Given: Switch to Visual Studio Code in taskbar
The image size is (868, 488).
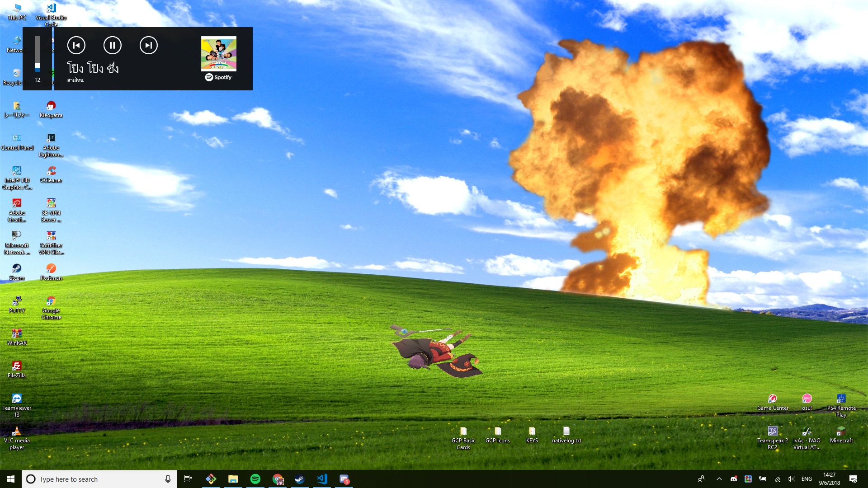Looking at the screenshot, I should pyautogui.click(x=322, y=479).
